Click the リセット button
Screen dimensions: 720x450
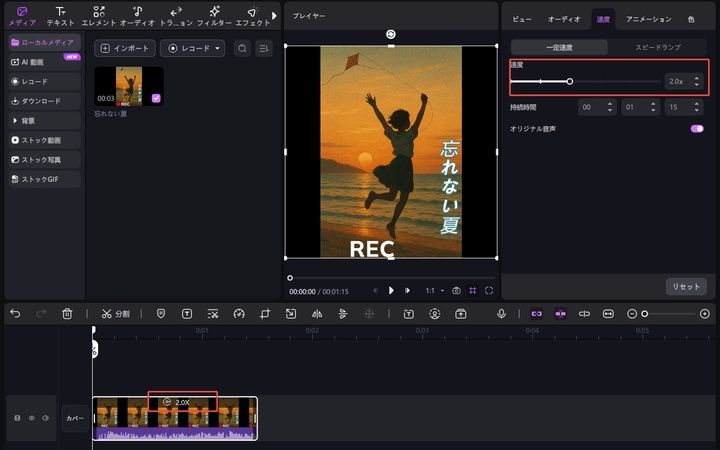(x=685, y=286)
